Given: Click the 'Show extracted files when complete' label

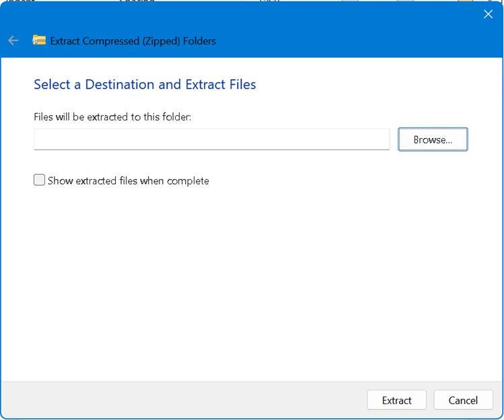Looking at the screenshot, I should (129, 181).
